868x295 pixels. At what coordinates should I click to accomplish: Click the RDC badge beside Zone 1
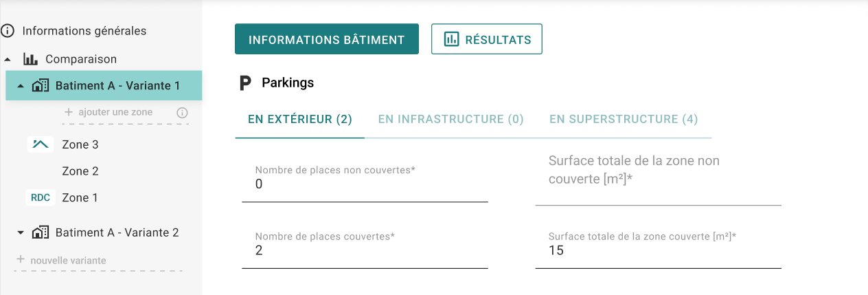point(41,197)
